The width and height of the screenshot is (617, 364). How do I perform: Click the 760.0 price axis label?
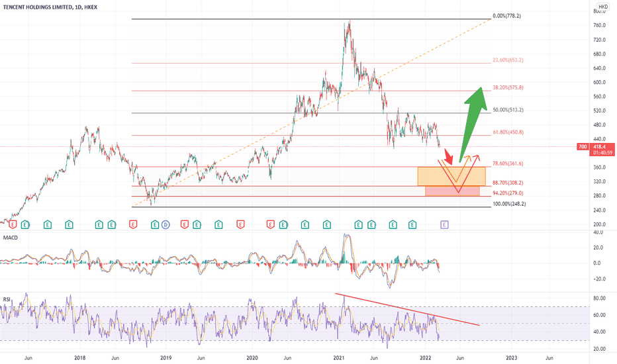click(x=599, y=26)
